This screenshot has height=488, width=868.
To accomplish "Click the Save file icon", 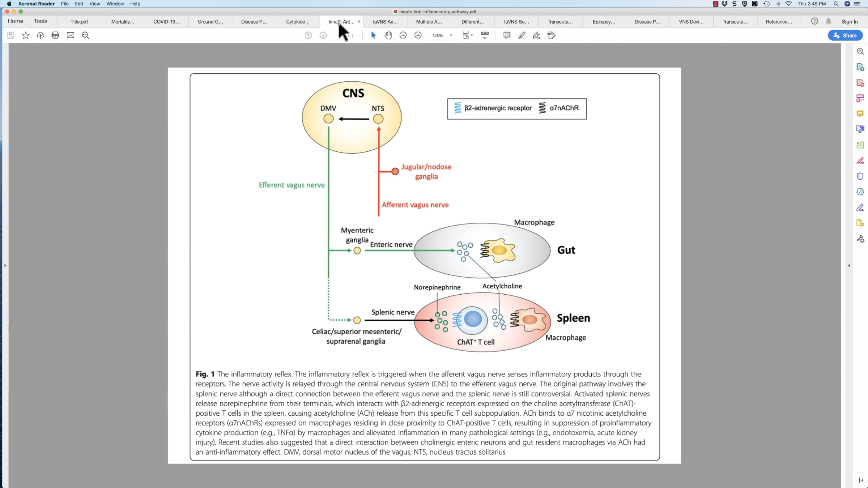I will [11, 35].
